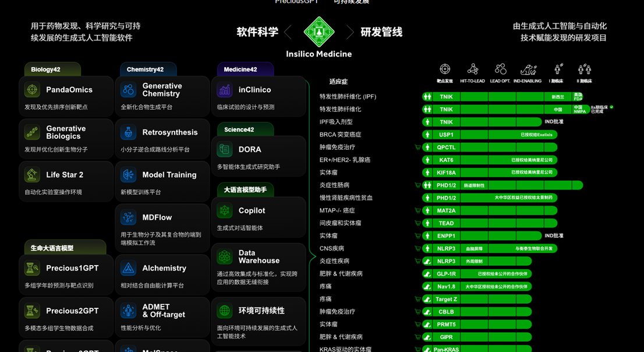Click the Precious2GPT hourglass icon

pos(32,311)
